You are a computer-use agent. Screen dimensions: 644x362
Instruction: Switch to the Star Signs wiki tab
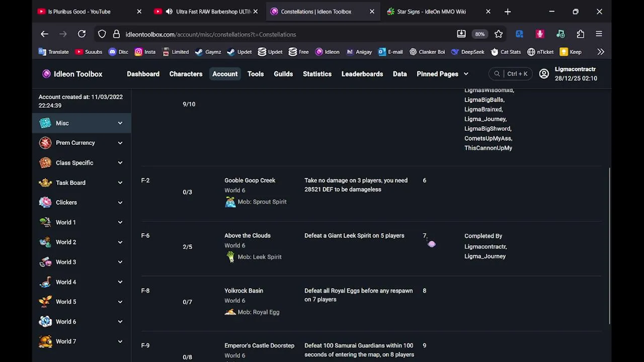click(x=431, y=12)
